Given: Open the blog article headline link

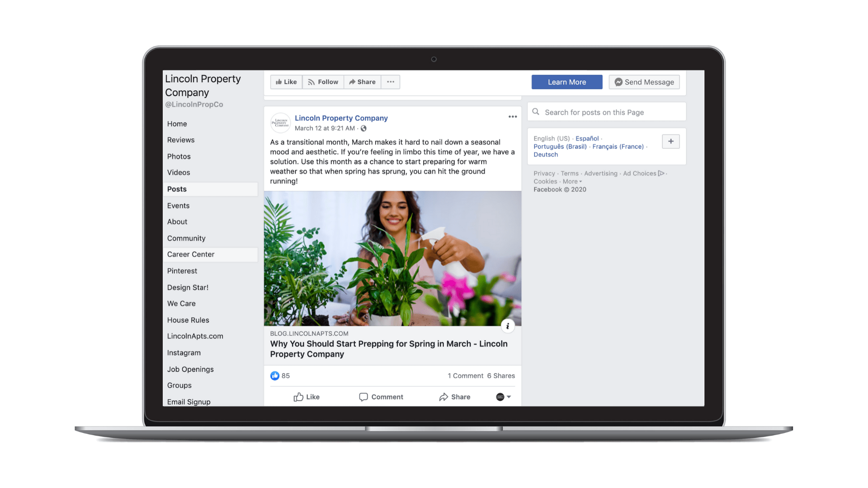Looking at the screenshot, I should tap(388, 349).
